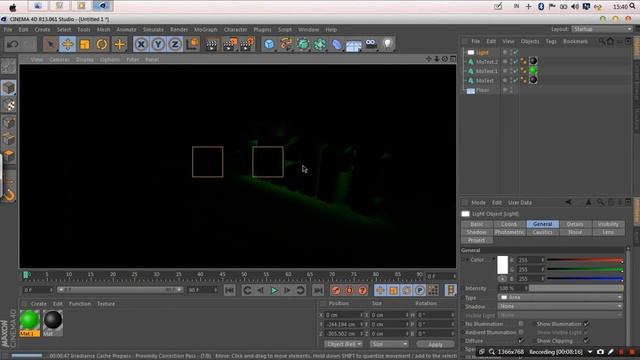This screenshot has height=360, width=640.
Task: Select the Light object in tree
Action: coord(482,52)
